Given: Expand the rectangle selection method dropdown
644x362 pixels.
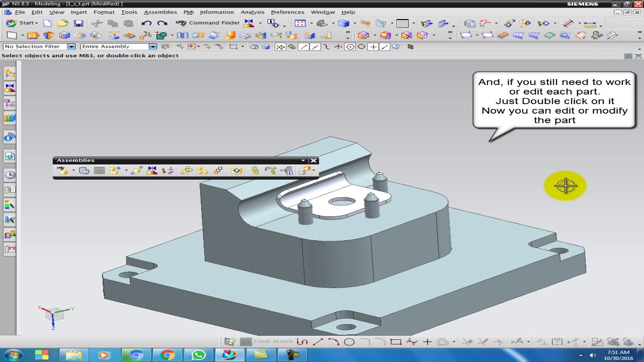Looking at the screenshot, I should [x=243, y=46].
